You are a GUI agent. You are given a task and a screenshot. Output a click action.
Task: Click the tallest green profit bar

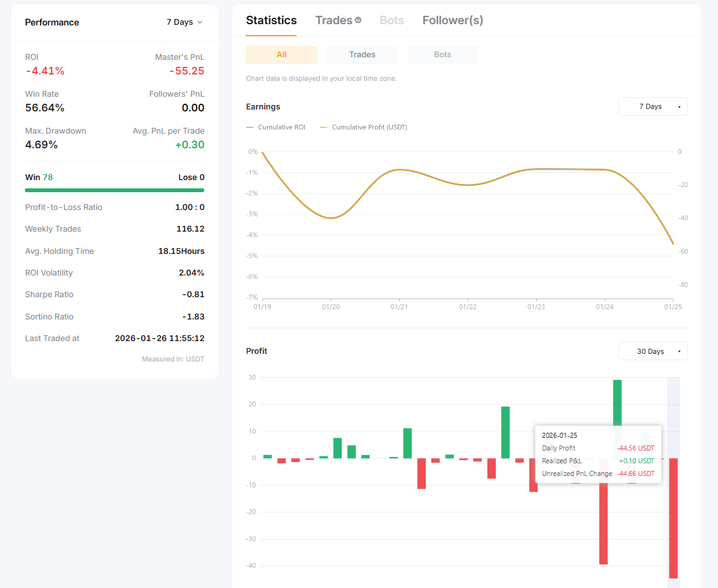tap(617, 419)
